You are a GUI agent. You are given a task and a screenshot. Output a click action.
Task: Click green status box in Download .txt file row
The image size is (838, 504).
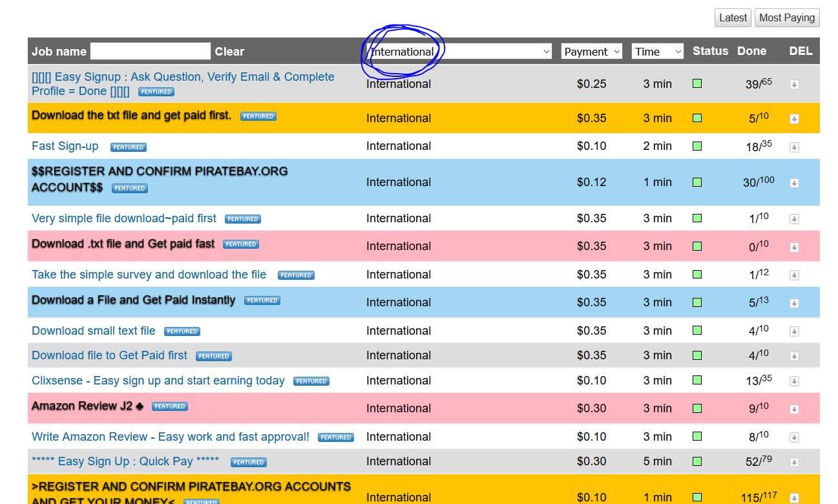pos(697,246)
